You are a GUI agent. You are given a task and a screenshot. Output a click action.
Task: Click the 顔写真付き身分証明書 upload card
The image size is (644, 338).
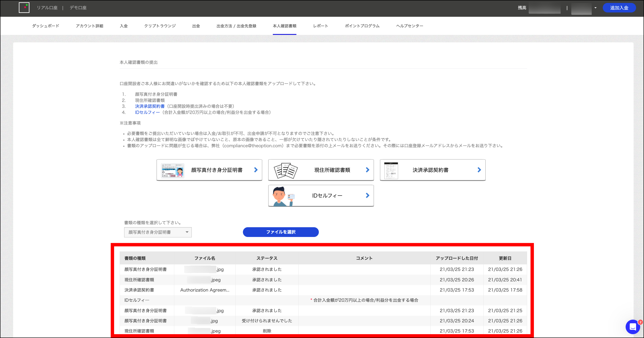[209, 170]
